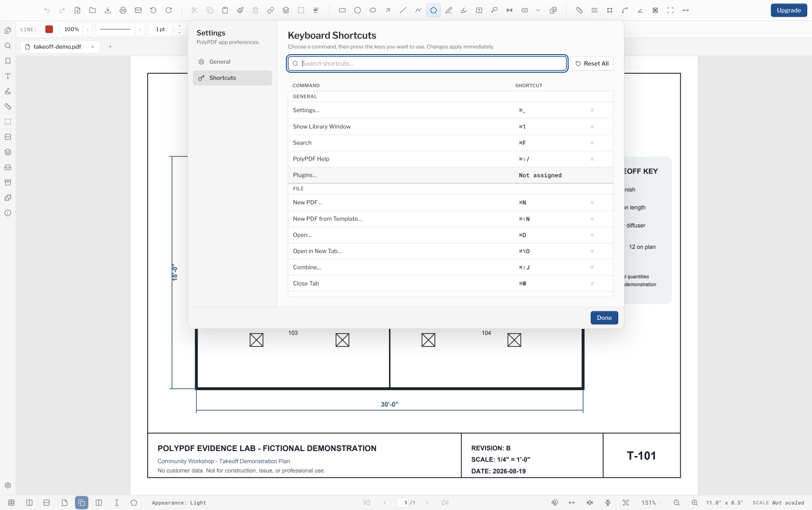812x510 pixels.
Task: Select the Plugins... command row
Action: 450,175
